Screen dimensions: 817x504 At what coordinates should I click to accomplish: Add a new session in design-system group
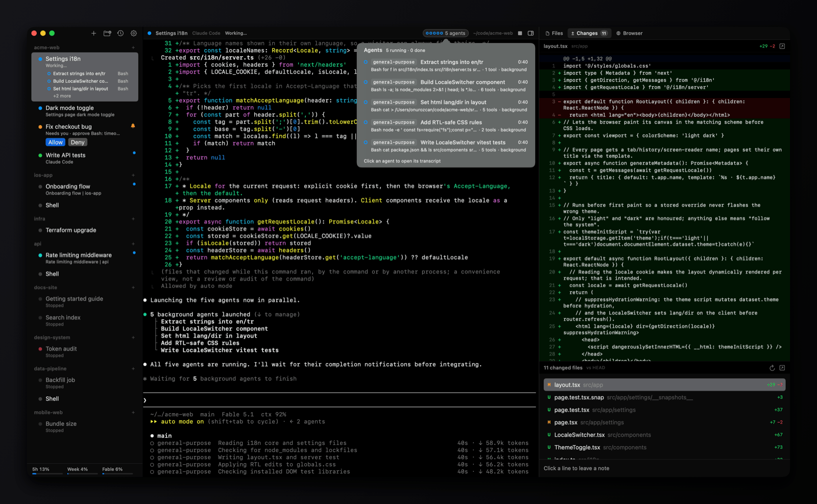pyautogui.click(x=133, y=338)
